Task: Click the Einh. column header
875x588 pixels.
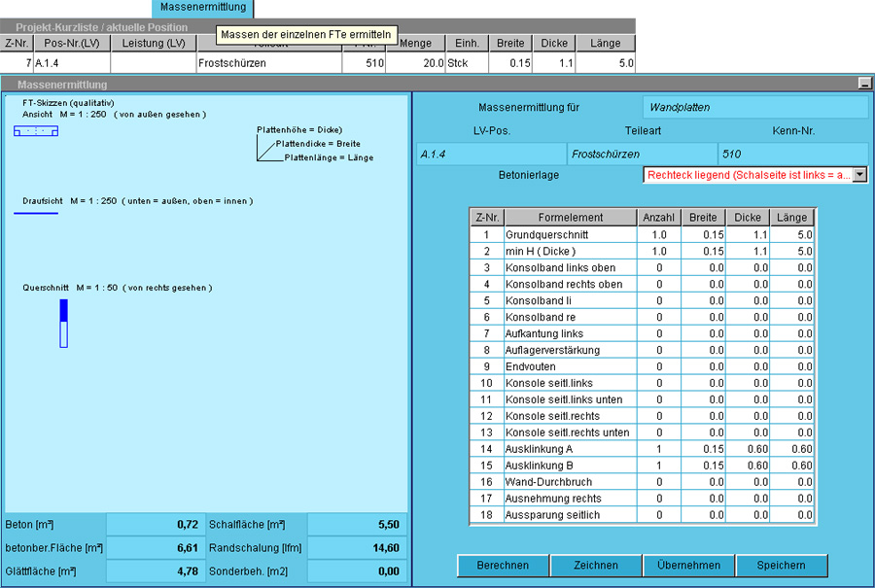Action: coord(467,43)
